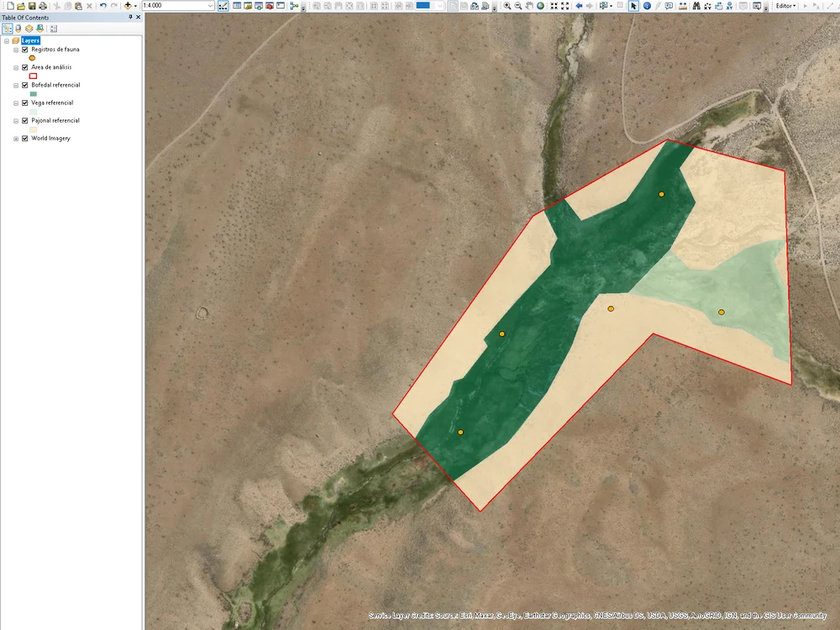The image size is (840, 630).
Task: Zoom to Full Extent globe
Action: tap(540, 6)
